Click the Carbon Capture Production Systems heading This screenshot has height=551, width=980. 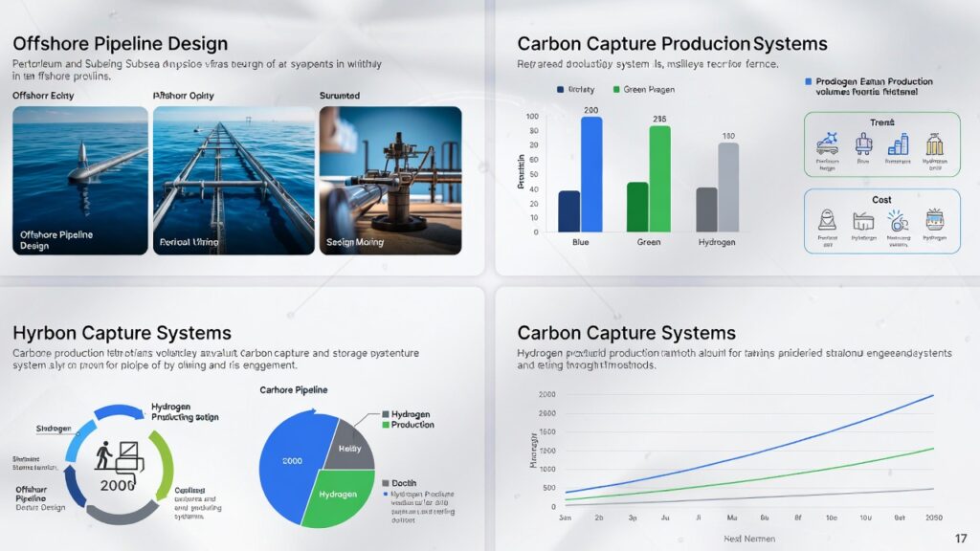[x=672, y=44]
